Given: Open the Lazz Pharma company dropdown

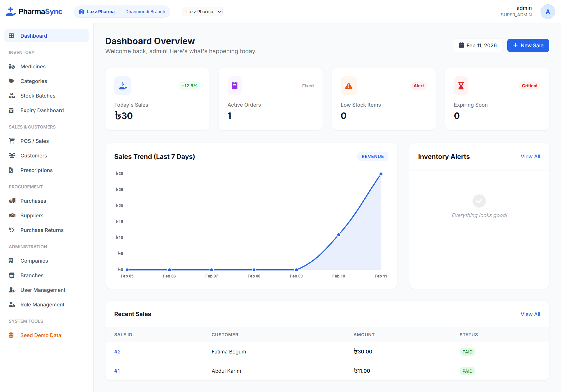Looking at the screenshot, I should (x=202, y=11).
